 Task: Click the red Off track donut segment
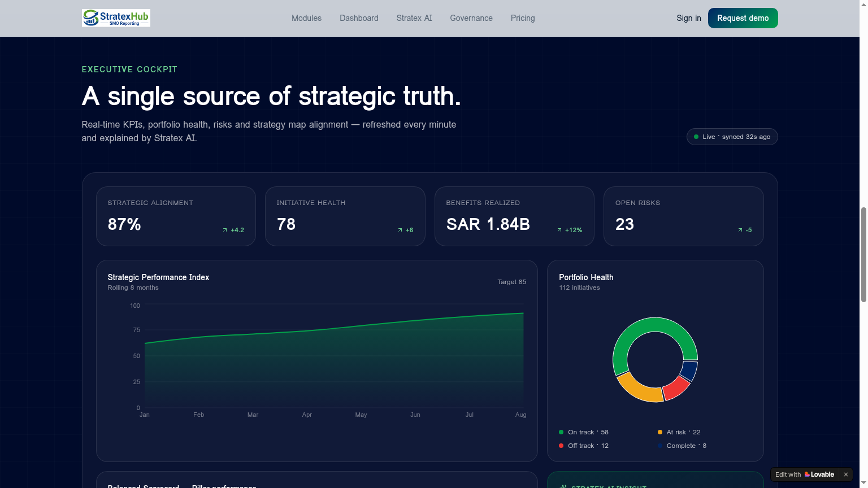click(675, 389)
